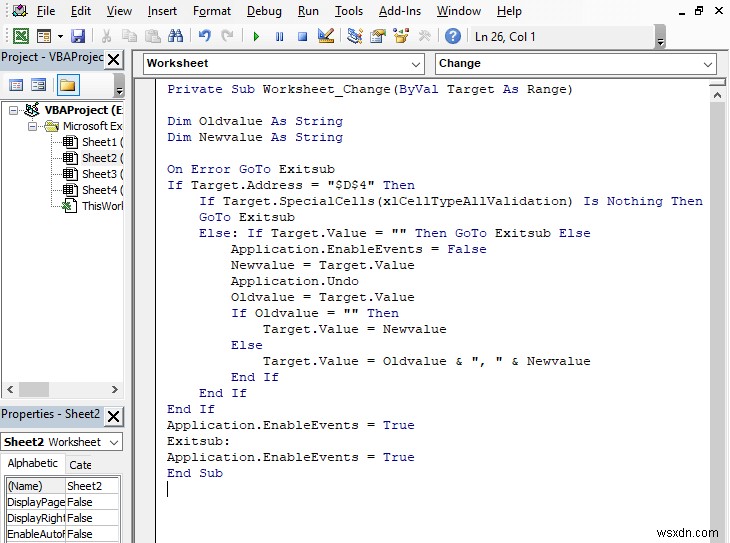Select ThisWorkbook in the project tree
Viewport: 730px width, 543px height.
click(93, 206)
